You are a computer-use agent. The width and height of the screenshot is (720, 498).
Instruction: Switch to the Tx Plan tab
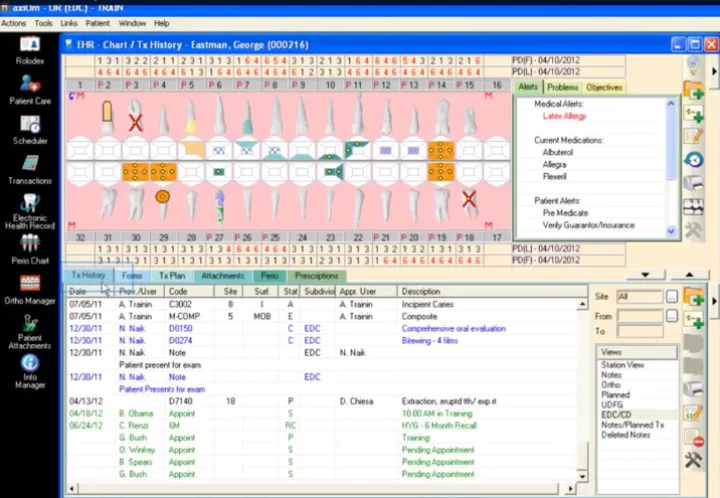(171, 275)
